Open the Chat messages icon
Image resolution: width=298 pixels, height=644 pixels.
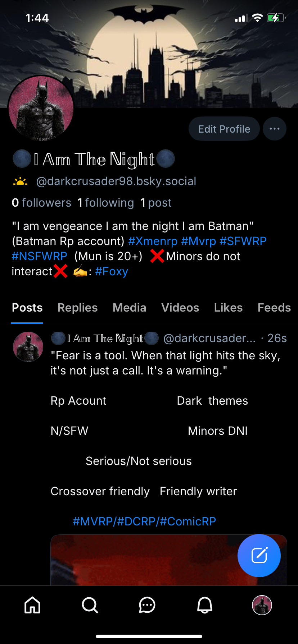click(x=147, y=605)
